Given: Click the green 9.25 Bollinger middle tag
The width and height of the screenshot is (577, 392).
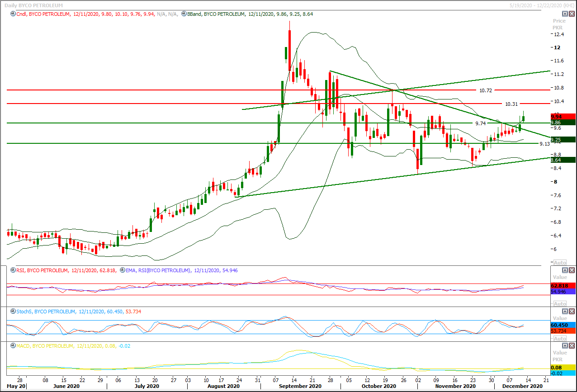Looking at the screenshot, I should pyautogui.click(x=563, y=140).
